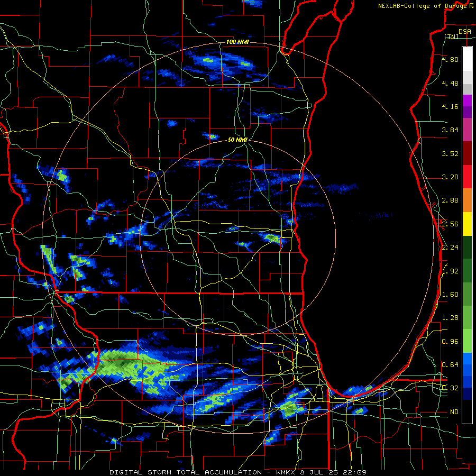Click the 4.80 legend value
Viewport: 476px width, 476px height.
(450, 59)
